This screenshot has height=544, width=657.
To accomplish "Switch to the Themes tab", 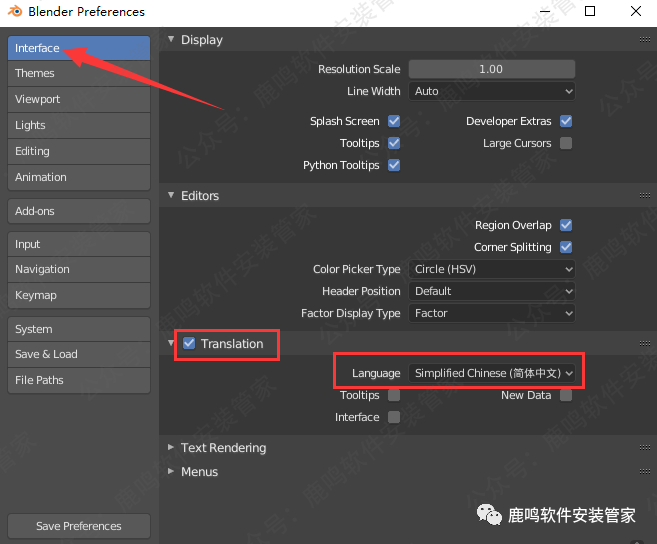I will (78, 73).
